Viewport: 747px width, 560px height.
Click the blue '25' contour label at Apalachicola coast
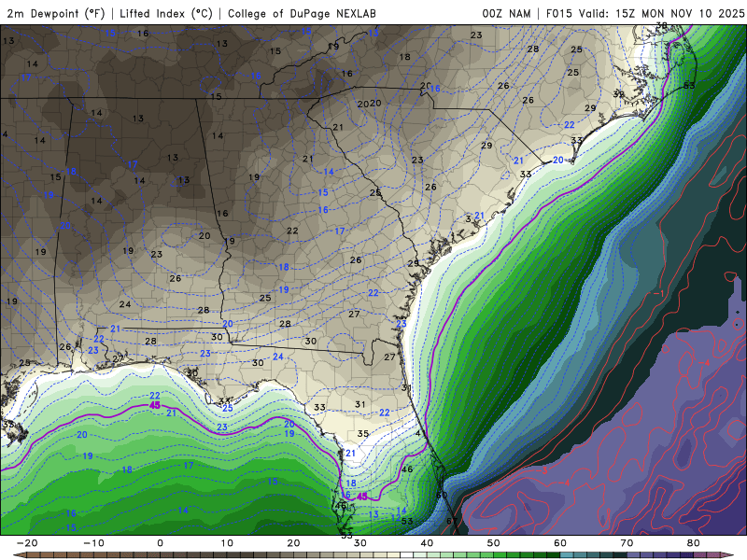pyautogui.click(x=227, y=408)
